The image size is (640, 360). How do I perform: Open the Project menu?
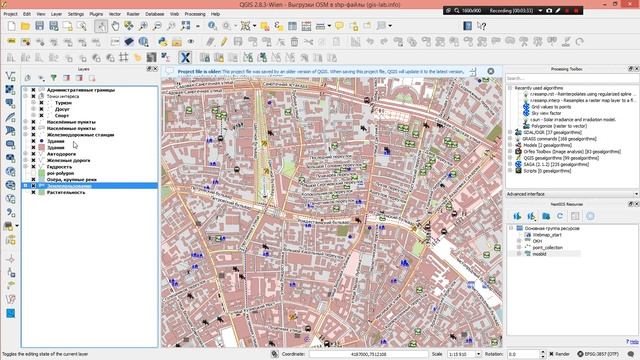(10, 14)
